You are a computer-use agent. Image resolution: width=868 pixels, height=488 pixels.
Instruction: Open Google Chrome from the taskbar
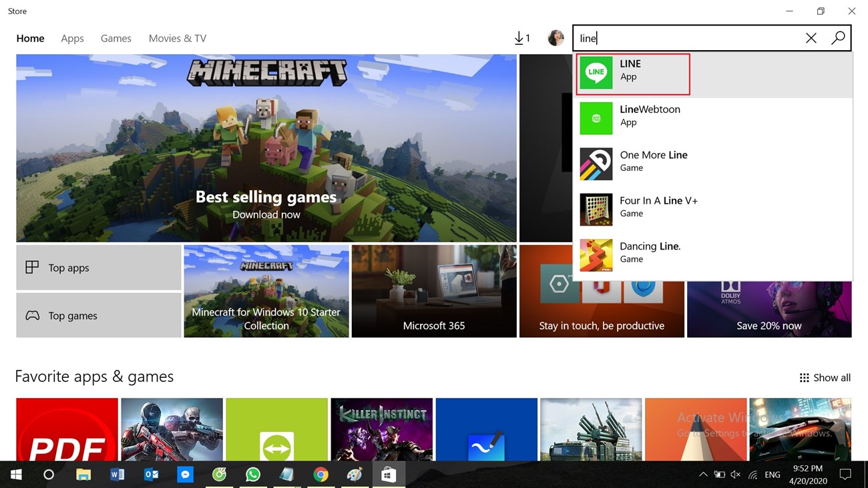click(320, 475)
